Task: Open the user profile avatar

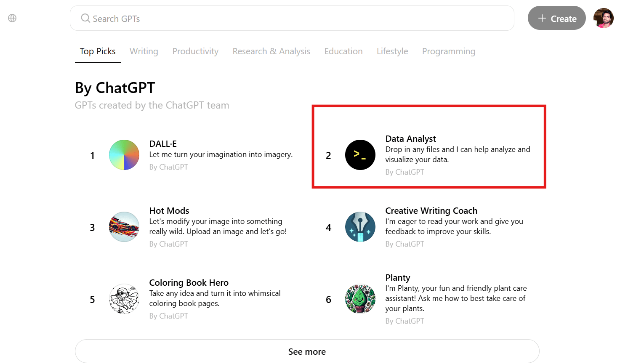Action: (603, 18)
